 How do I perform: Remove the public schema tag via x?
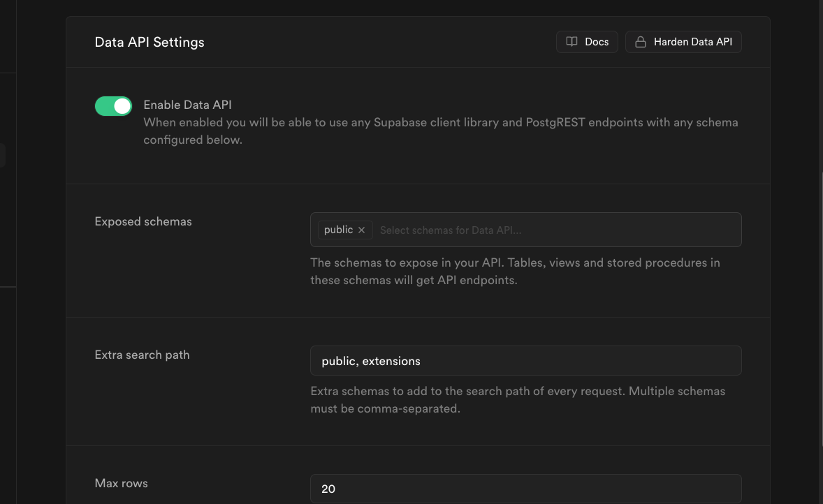(361, 230)
